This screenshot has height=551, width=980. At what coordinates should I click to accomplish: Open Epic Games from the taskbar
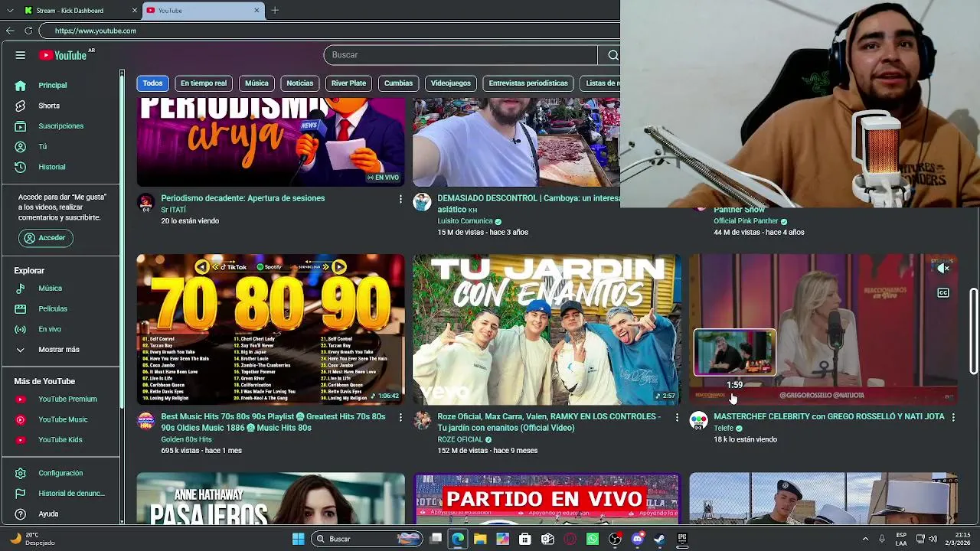681,539
